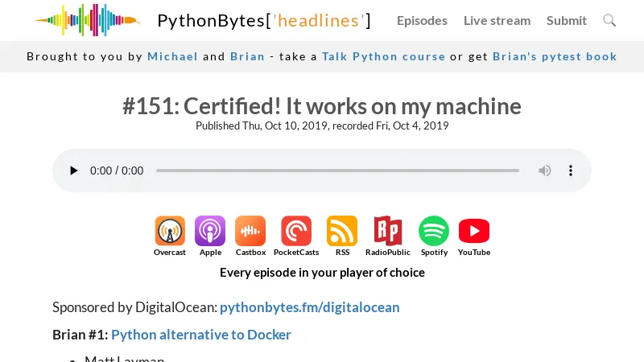Open the Submit page
The height and width of the screenshot is (362, 644).
(x=567, y=20)
